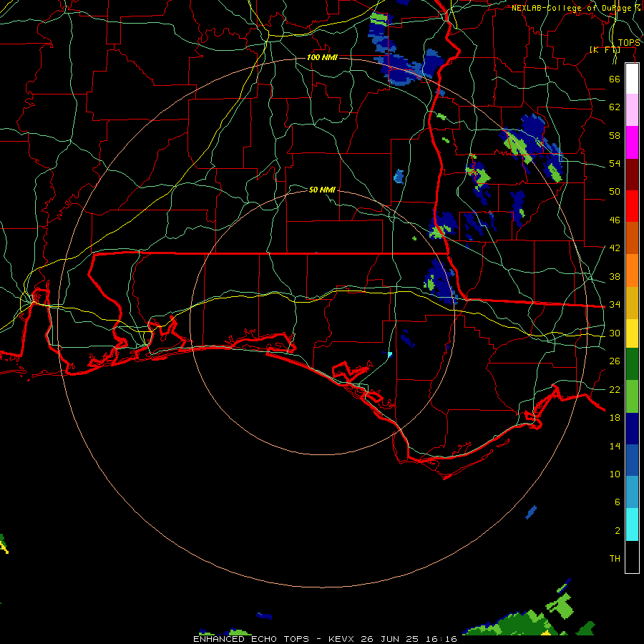Click the legend value '18'
This screenshot has height=644, width=644.
point(615,418)
